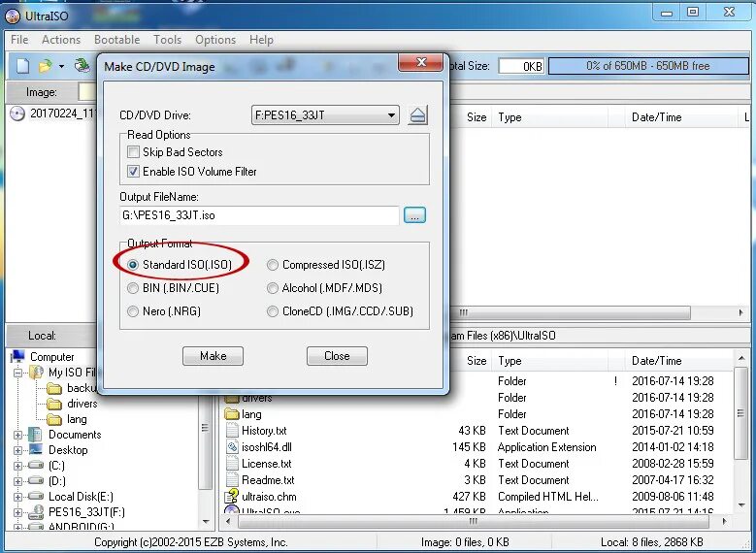Image resolution: width=756 pixels, height=553 pixels.
Task: Enable the Skip Bad Sectors checkbox
Action: point(133,152)
